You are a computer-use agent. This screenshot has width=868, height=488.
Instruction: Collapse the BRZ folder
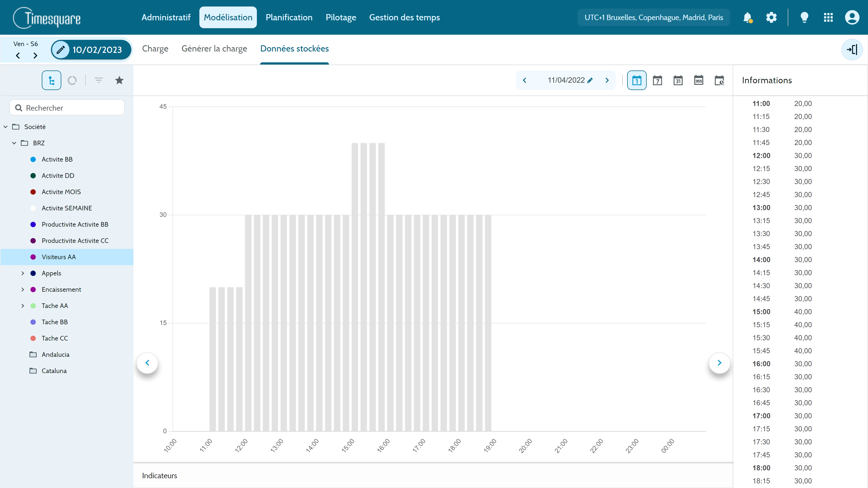click(14, 143)
